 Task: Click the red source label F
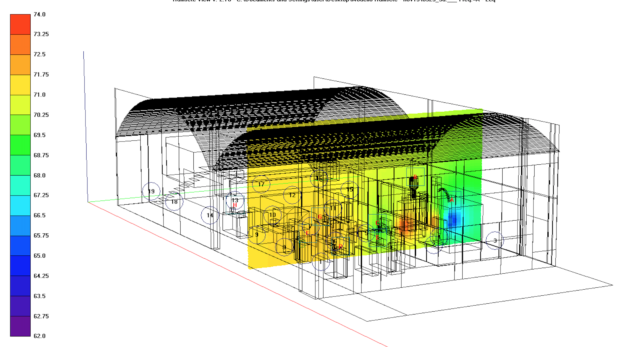(x=307, y=233)
